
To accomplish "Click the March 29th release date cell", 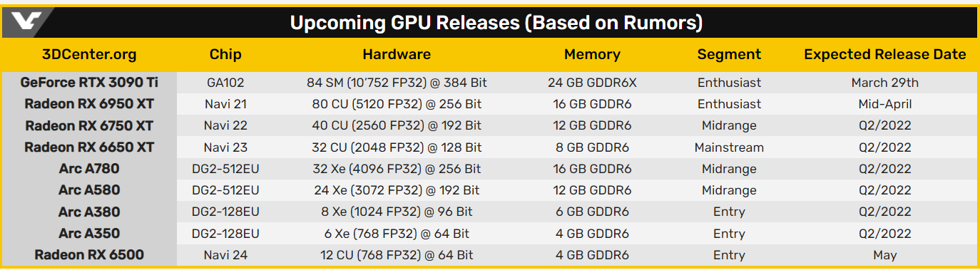I will pos(885,83).
